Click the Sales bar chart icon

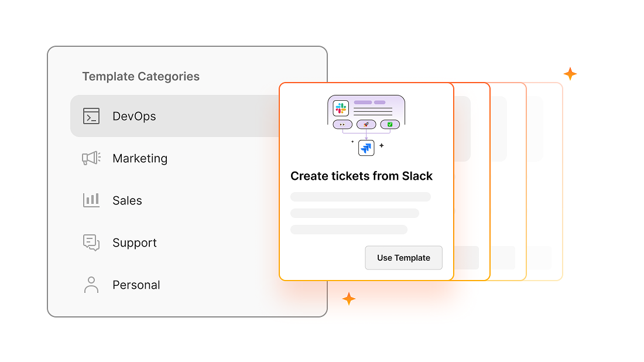(91, 200)
